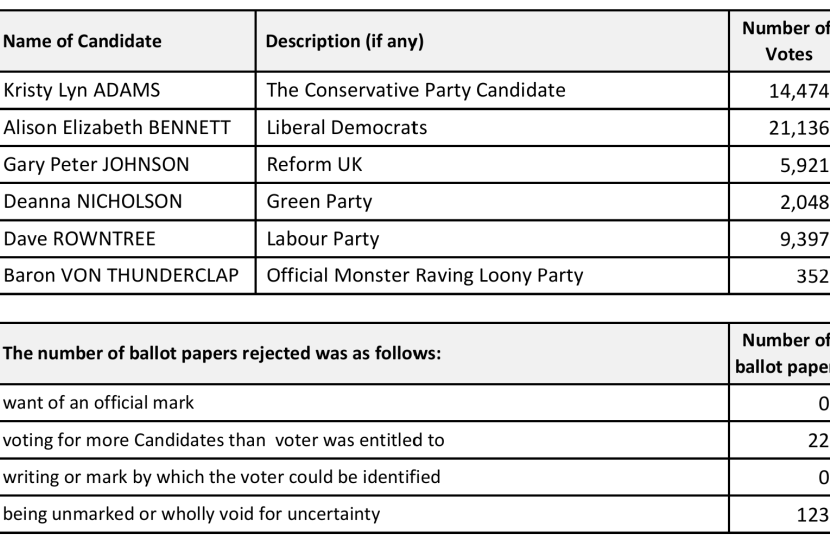
Task: Select the "want of an official mark" row
Action: click(98, 403)
